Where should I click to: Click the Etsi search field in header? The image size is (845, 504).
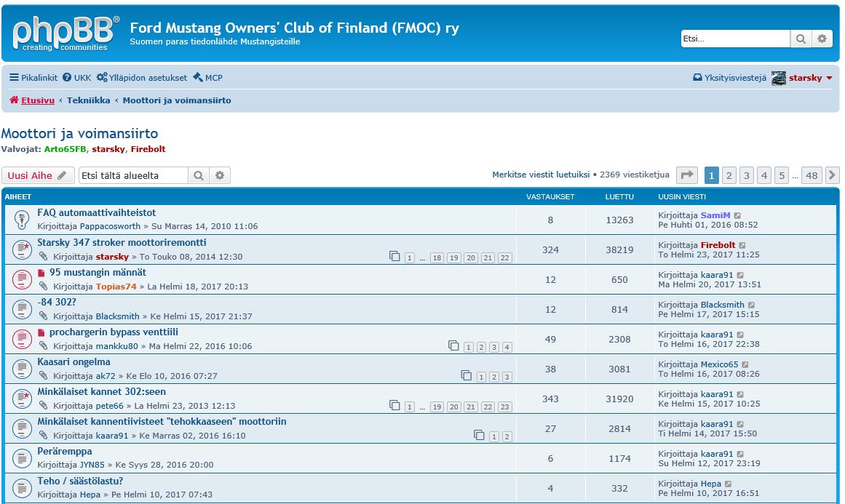point(734,39)
